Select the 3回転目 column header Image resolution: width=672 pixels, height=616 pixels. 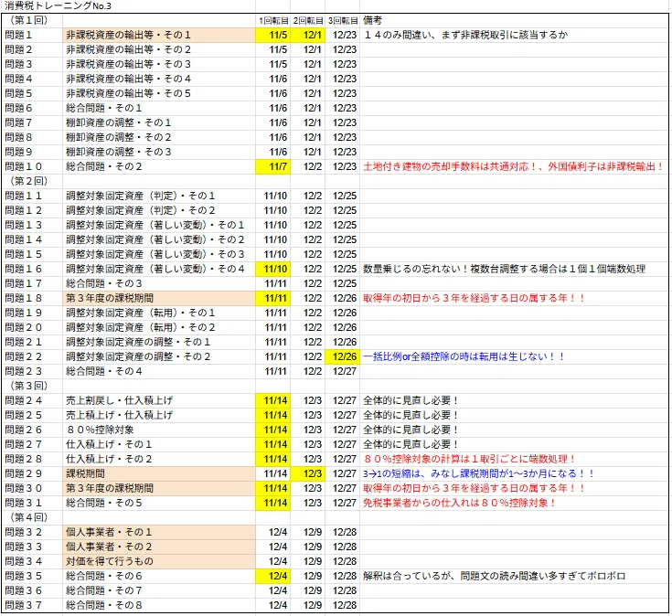point(343,20)
